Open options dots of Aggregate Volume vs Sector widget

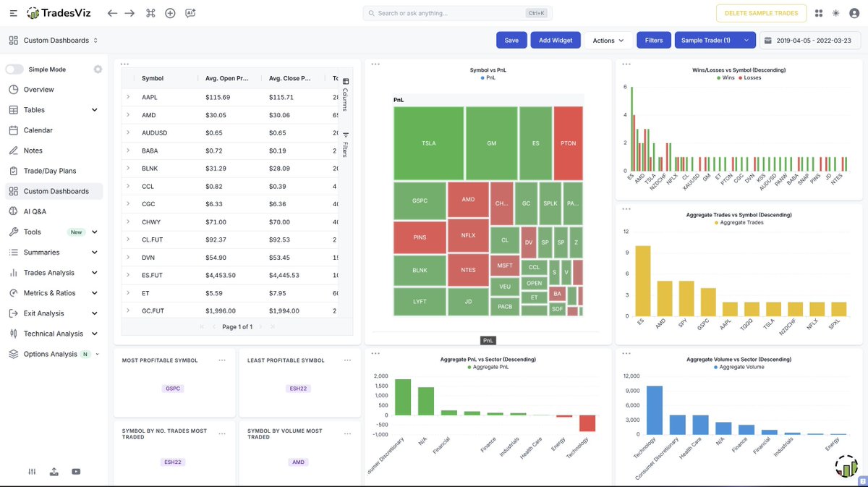[x=626, y=354]
